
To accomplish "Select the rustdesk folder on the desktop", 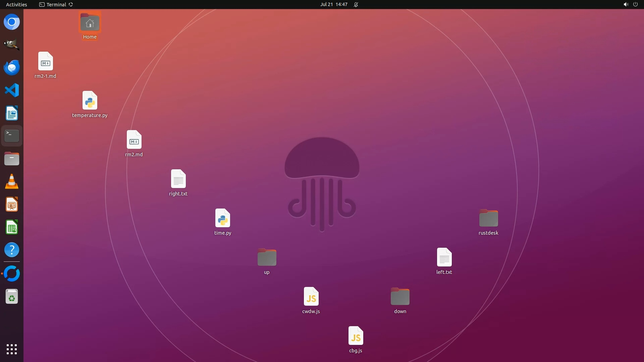I will point(488,218).
